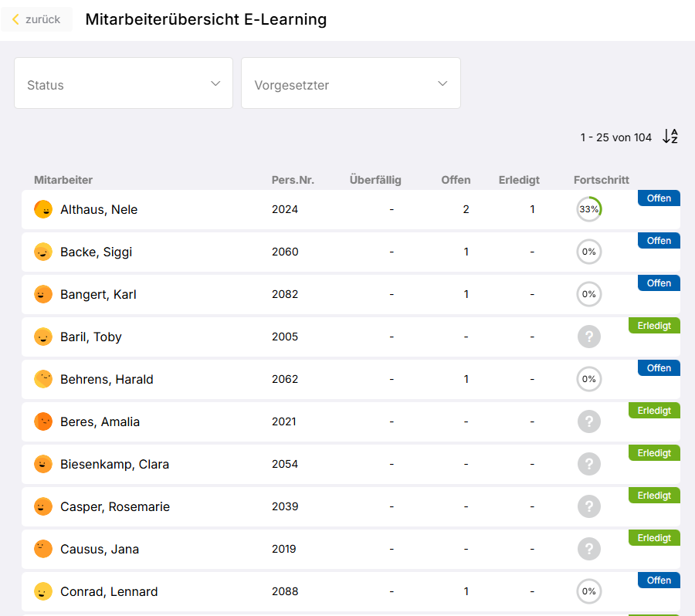
Task: Sort by the Mitarbeiter column header
Action: click(x=63, y=180)
